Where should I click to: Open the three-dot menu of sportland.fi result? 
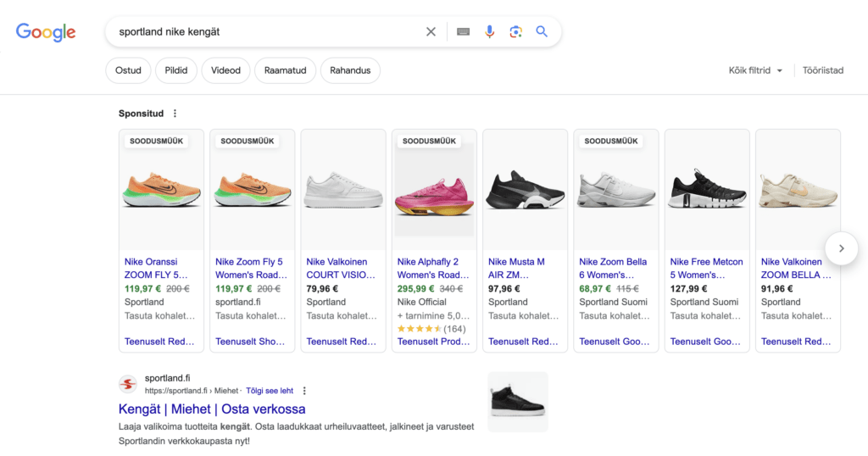(x=304, y=391)
